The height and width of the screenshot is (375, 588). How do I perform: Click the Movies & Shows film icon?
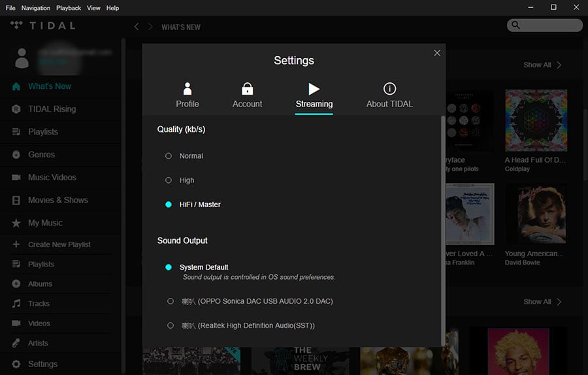[16, 201]
